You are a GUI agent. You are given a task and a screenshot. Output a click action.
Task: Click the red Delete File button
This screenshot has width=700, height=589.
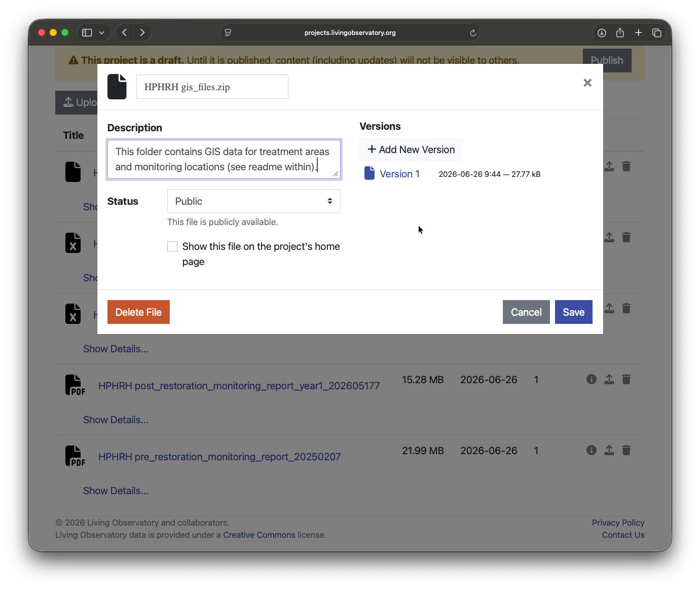click(138, 312)
